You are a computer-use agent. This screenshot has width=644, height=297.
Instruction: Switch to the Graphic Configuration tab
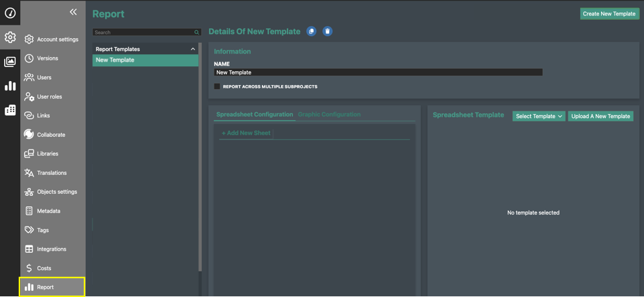click(329, 115)
